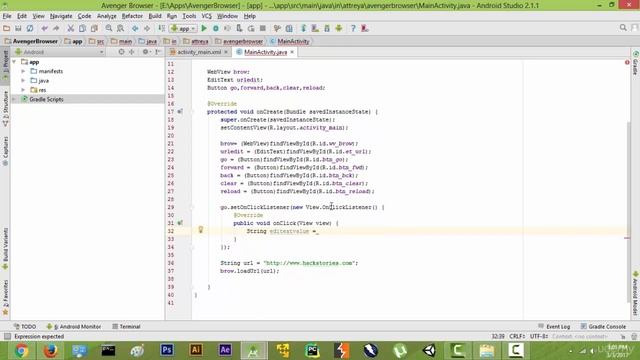Navigate back with the left arrow icon
The image size is (640, 360).
tap(135, 28)
